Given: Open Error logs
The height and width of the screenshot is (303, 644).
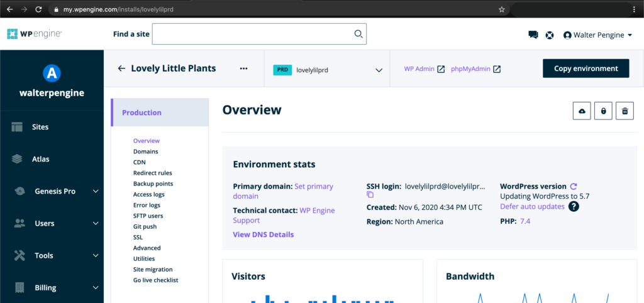Looking at the screenshot, I should pos(147,205).
